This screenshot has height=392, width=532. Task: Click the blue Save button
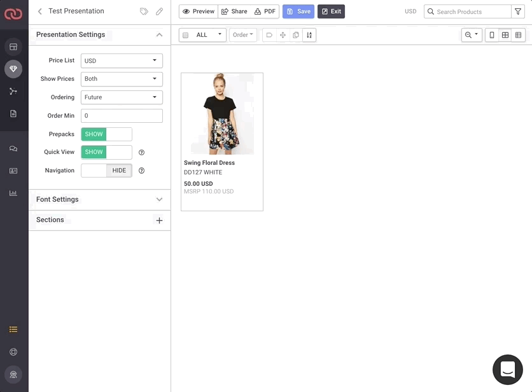(x=298, y=11)
